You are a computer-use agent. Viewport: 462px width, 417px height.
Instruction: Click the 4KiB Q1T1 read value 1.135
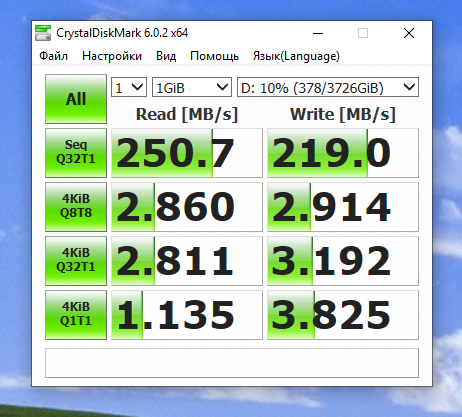click(x=187, y=315)
